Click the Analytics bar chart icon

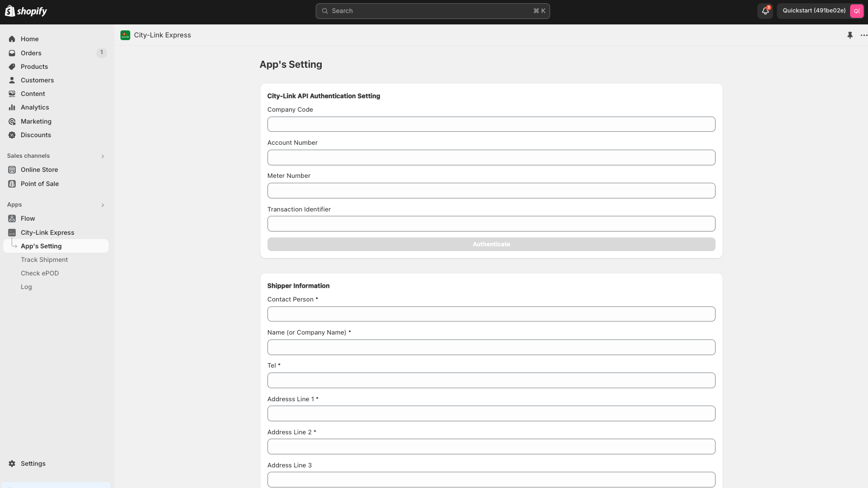click(x=12, y=107)
